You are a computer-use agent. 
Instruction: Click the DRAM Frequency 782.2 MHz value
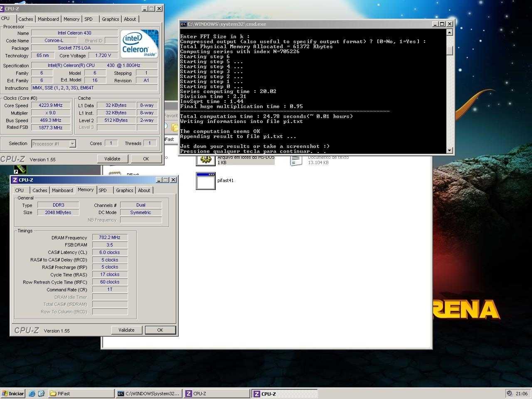point(110,237)
